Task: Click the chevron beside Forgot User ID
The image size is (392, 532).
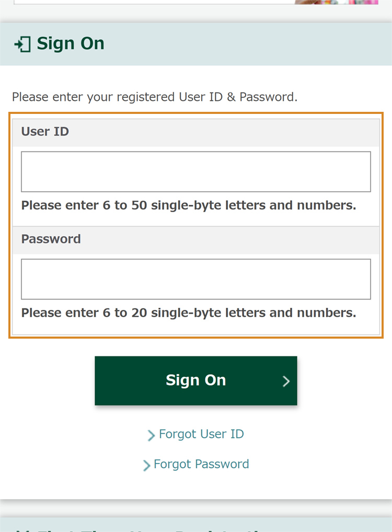Action: (151, 435)
